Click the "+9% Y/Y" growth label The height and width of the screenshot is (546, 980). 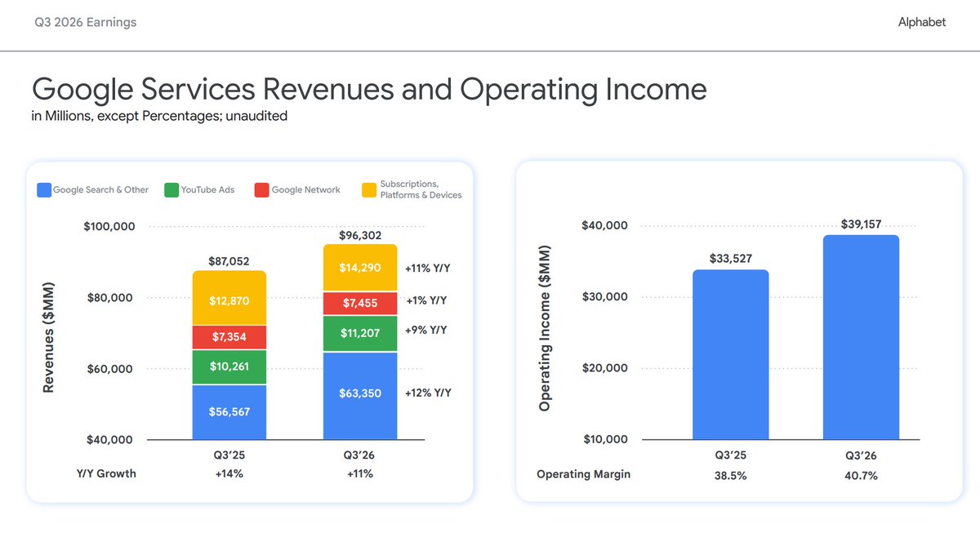point(426,331)
